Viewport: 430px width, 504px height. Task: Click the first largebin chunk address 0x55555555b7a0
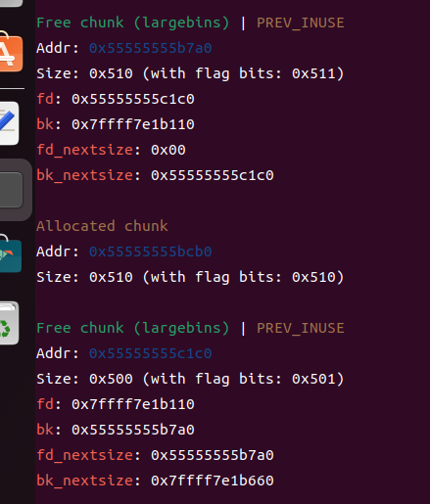[151, 48]
